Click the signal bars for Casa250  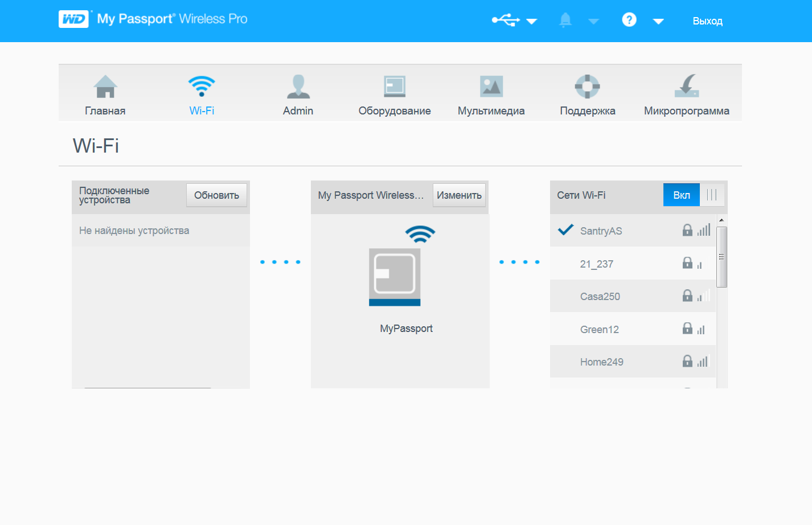[x=704, y=295]
